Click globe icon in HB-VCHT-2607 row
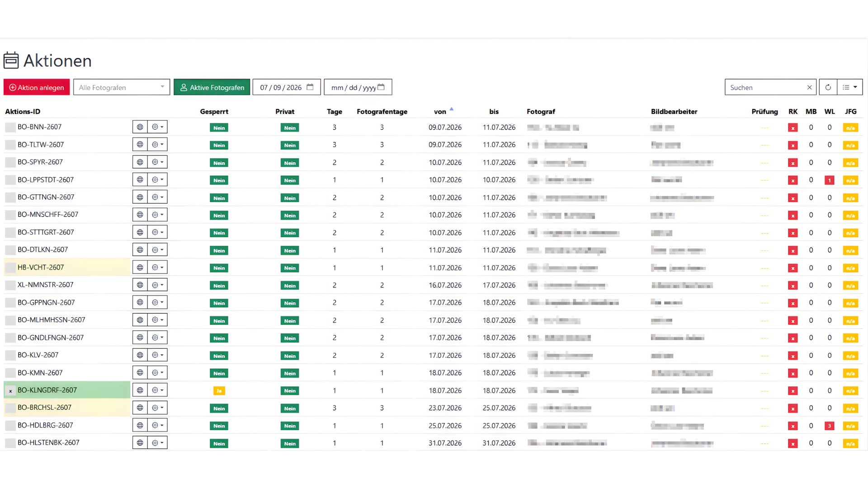This screenshot has width=868, height=488. coord(140,267)
